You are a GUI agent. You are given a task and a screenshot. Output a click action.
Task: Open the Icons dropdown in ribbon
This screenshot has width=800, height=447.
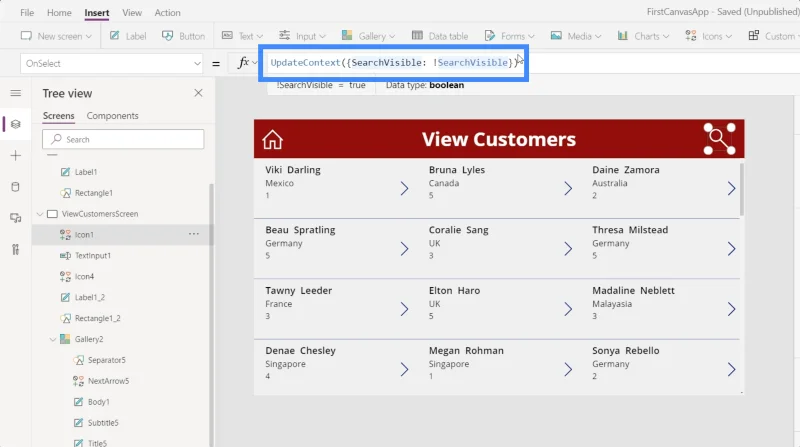[708, 36]
